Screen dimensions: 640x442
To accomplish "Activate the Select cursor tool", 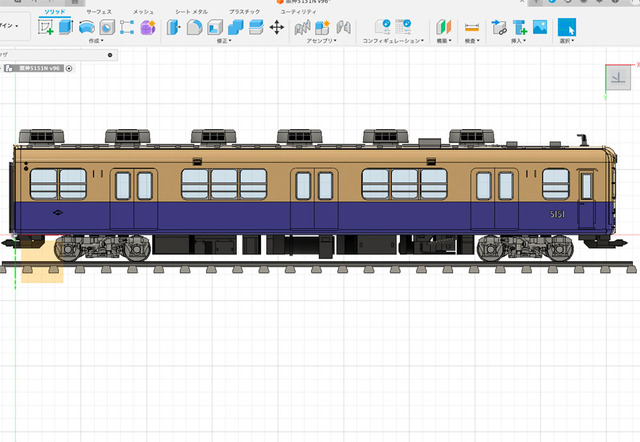I will [x=567, y=27].
